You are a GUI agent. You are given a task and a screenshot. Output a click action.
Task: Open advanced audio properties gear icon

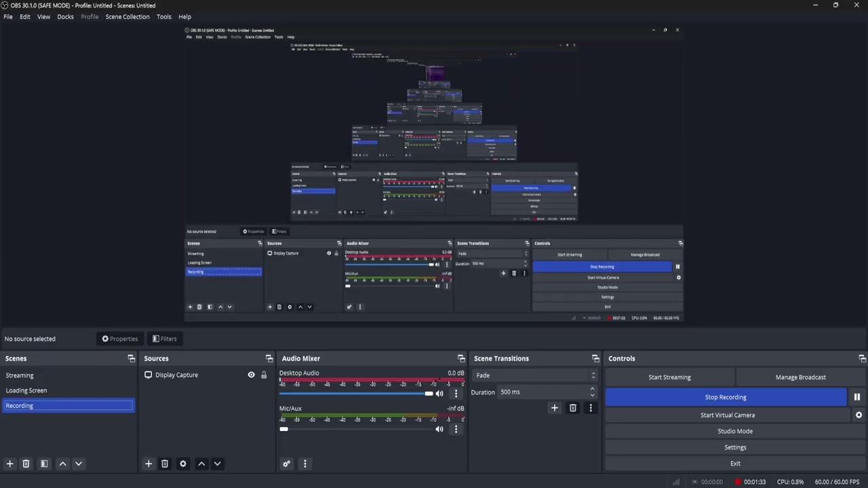pos(286,464)
